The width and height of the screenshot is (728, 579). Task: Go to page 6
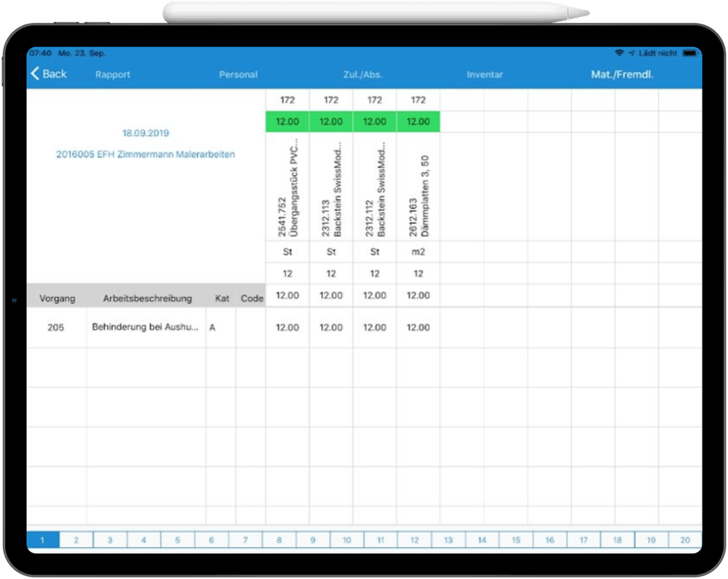pyautogui.click(x=211, y=540)
